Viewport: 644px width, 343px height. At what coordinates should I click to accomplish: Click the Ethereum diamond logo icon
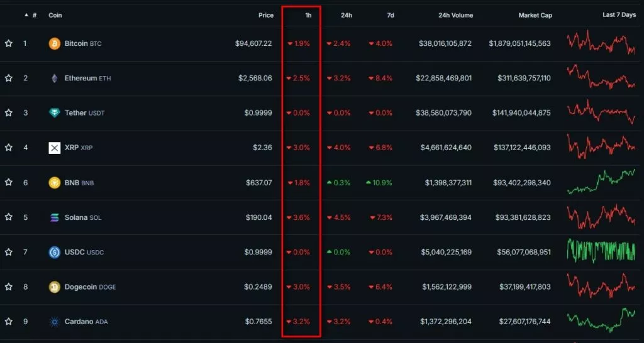click(55, 79)
